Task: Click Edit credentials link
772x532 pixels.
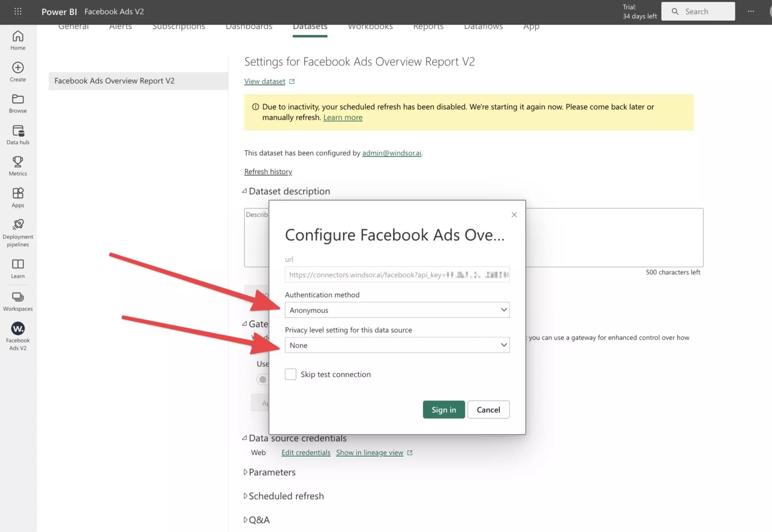Action: pos(306,453)
